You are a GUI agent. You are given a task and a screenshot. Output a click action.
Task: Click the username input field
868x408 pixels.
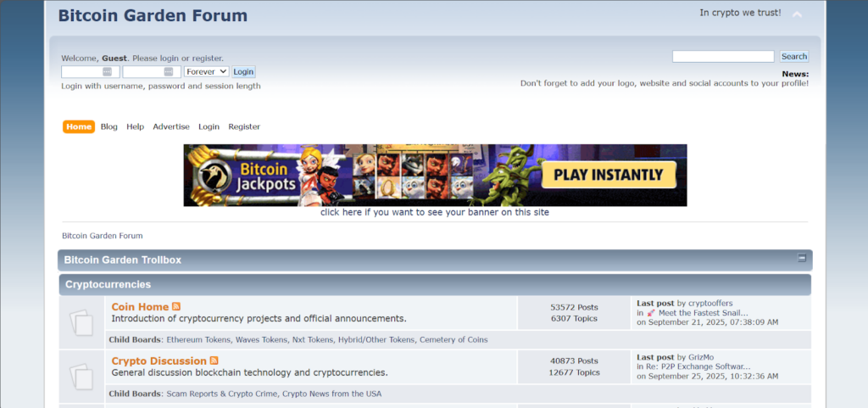tap(88, 72)
